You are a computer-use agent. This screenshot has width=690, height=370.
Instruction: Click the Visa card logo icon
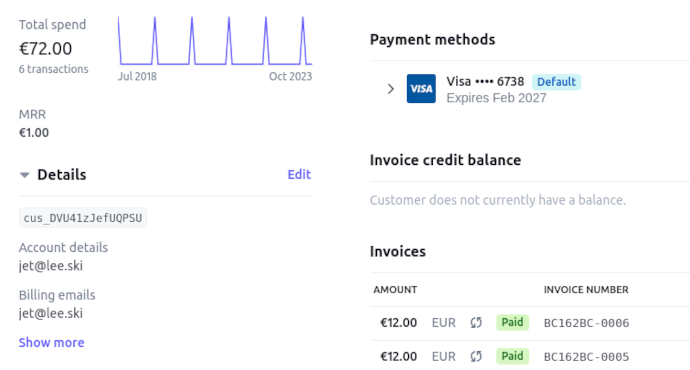(x=421, y=88)
